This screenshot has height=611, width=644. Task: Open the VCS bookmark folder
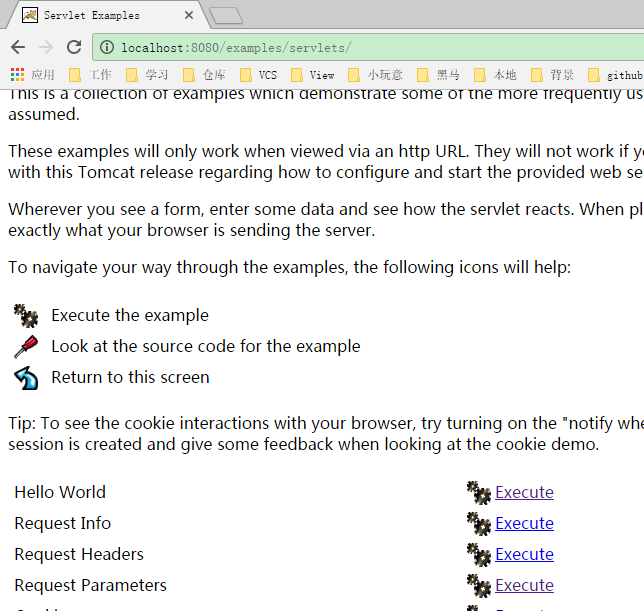point(258,75)
